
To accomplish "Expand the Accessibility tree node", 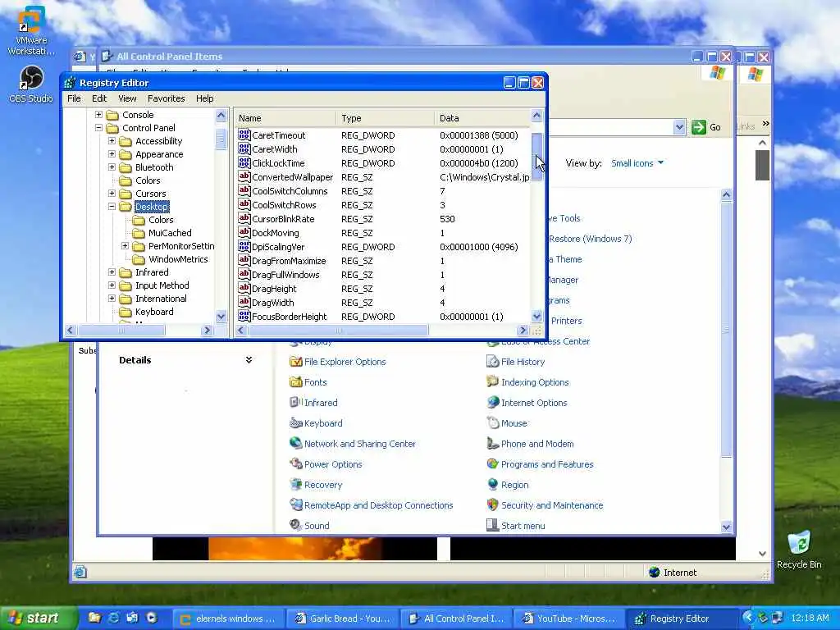I will (112, 141).
